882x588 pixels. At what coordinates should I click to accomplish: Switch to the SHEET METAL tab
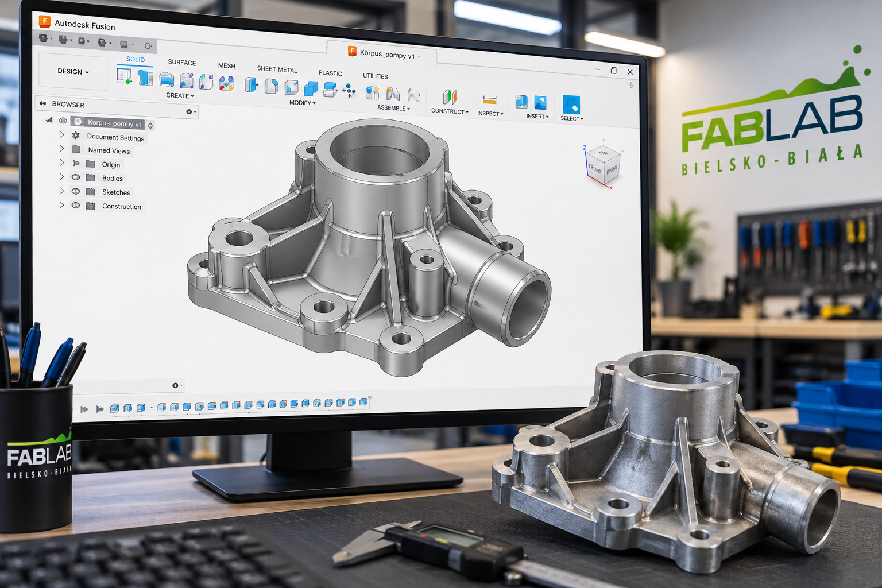[x=277, y=69]
